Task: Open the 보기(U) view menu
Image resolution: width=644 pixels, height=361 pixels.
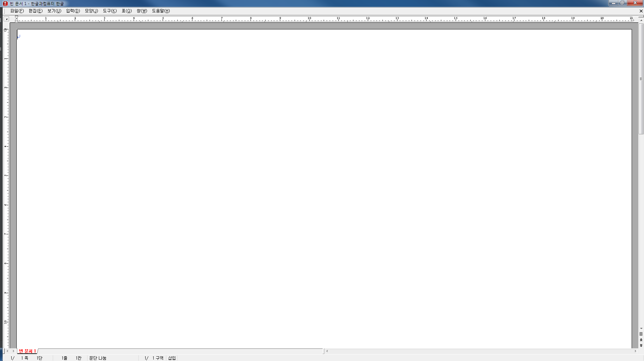Action: pos(54,11)
